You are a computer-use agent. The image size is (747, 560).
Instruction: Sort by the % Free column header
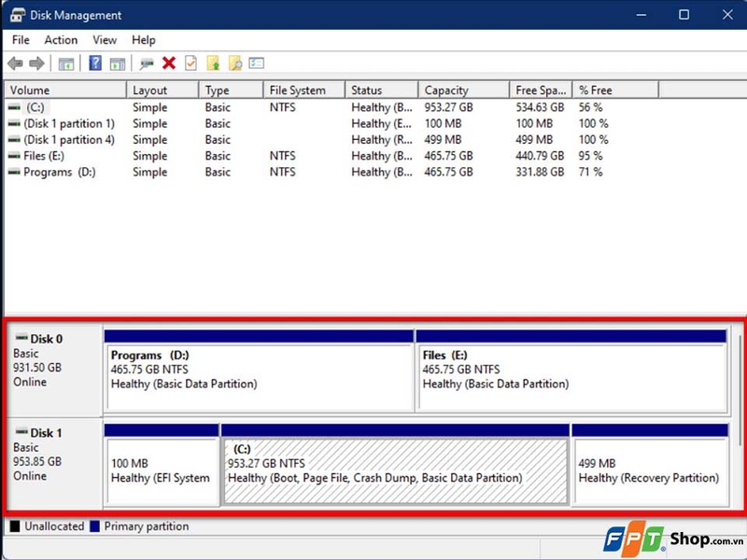click(616, 90)
